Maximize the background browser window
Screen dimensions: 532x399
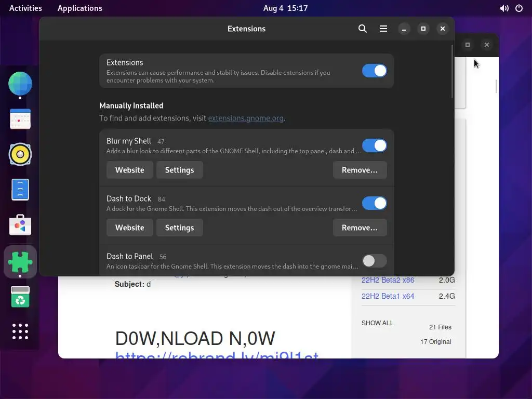(x=468, y=45)
